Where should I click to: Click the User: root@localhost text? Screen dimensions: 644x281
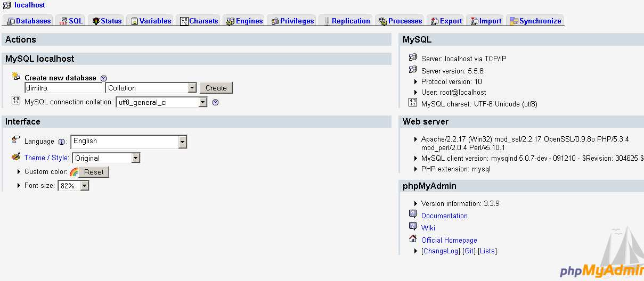[453, 93]
